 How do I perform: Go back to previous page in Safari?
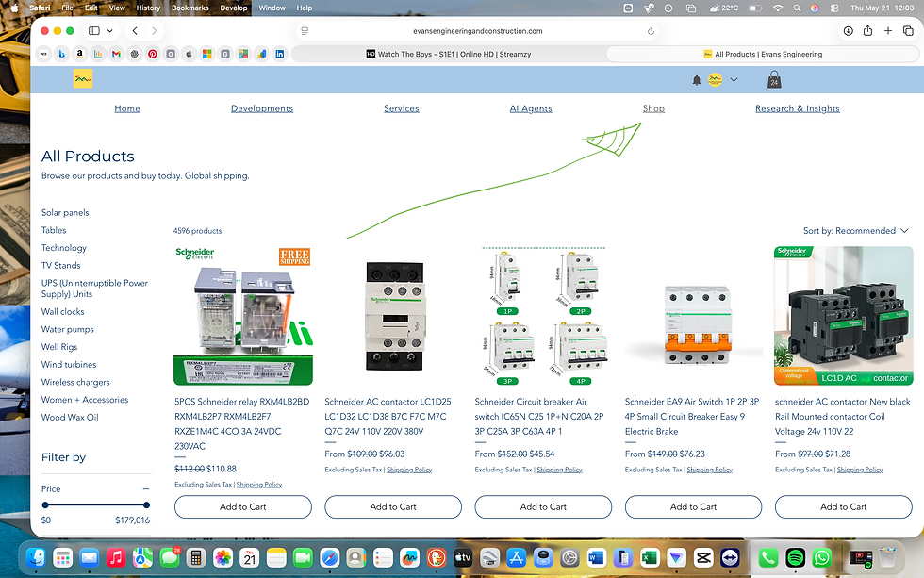(135, 30)
